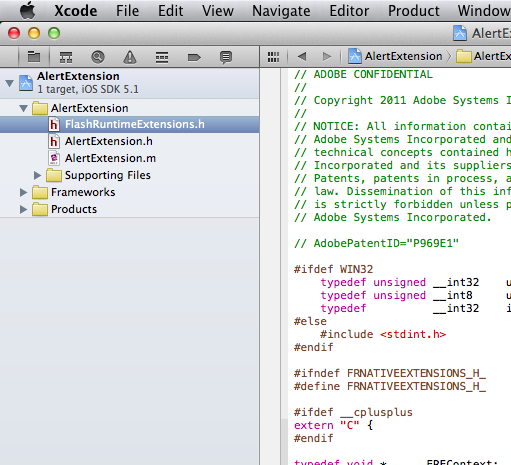The height and width of the screenshot is (465, 511).
Task: Select the Products folder
Action: click(129, 209)
